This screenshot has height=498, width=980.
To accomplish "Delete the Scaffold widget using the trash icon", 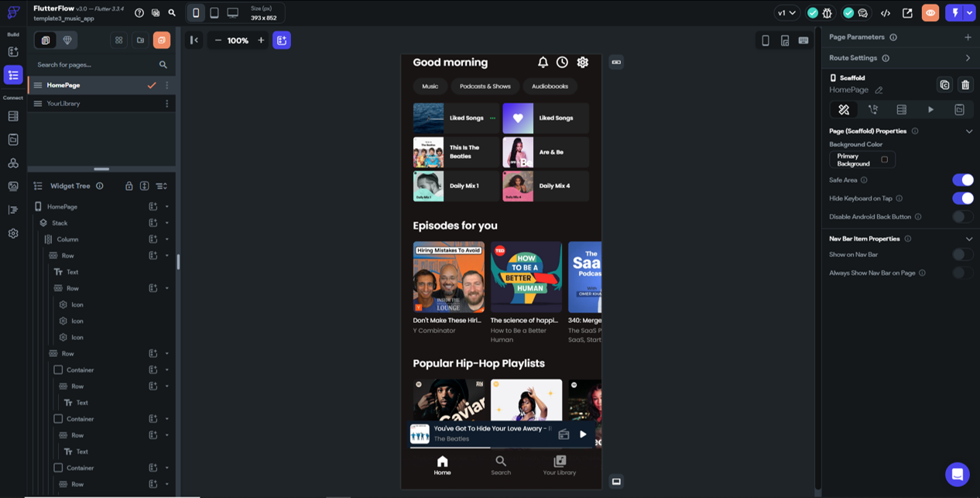I will click(x=965, y=85).
